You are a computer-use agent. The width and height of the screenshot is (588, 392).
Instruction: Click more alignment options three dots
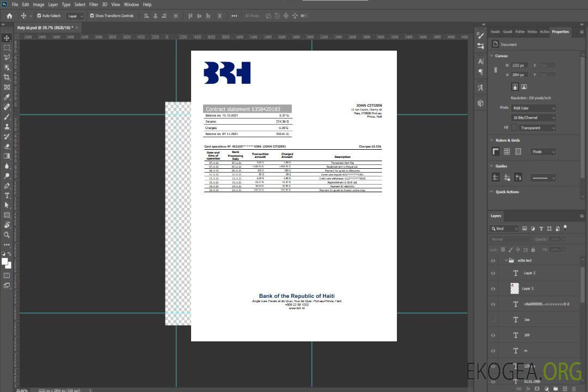point(234,16)
